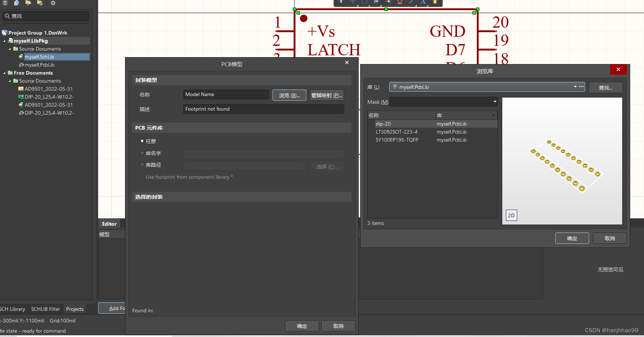Viewport: 644px width, 337px height.
Task: Switch to the SCHLIB Filter tab
Action: tap(45, 309)
